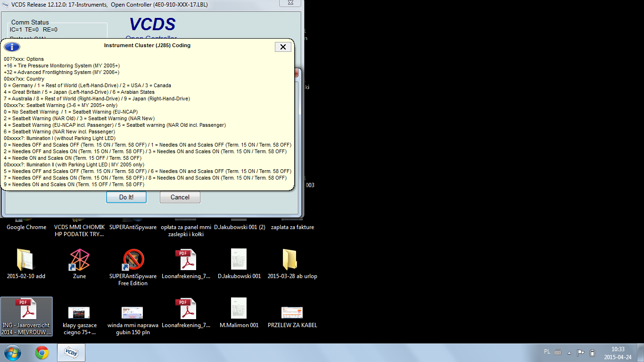Click the 'Illumination II (with Parking Light LED' line
This screenshot has width=644, height=362.
[74, 165]
